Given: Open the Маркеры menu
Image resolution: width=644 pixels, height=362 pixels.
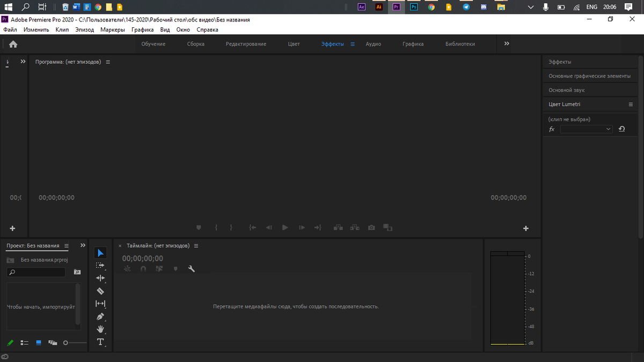Looking at the screenshot, I should pos(113,30).
